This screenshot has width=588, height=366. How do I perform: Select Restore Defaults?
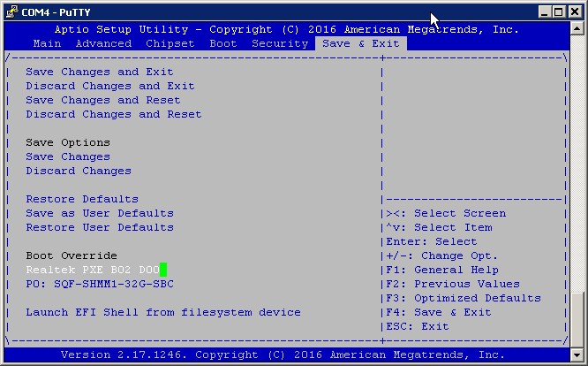[82, 199]
